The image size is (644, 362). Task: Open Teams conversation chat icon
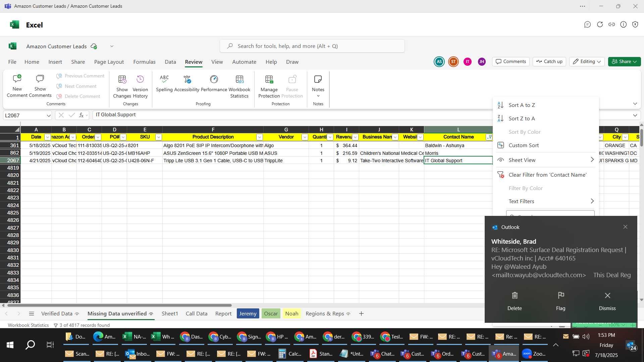[x=587, y=24]
